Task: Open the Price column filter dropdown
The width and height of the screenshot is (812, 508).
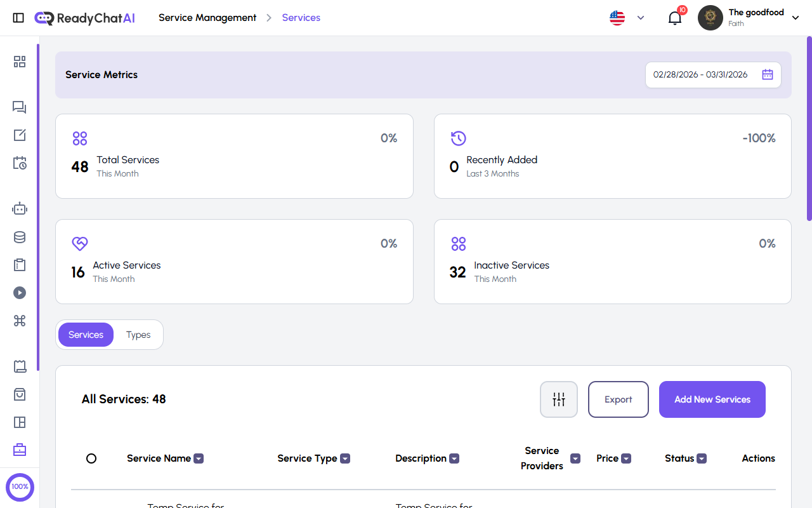Action: (626, 458)
